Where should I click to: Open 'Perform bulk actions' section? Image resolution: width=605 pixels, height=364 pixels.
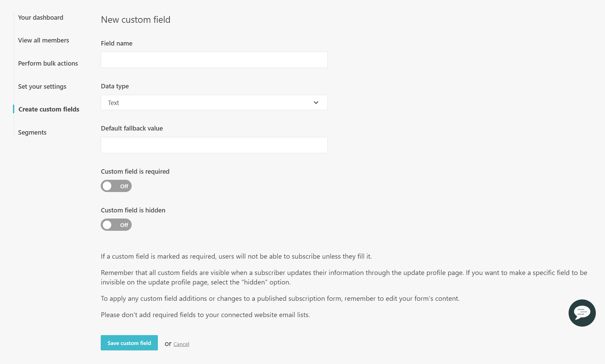tap(48, 63)
